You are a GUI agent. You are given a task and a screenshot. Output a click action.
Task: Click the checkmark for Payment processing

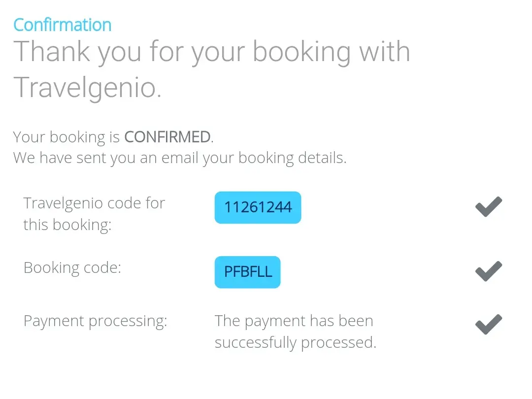click(489, 325)
